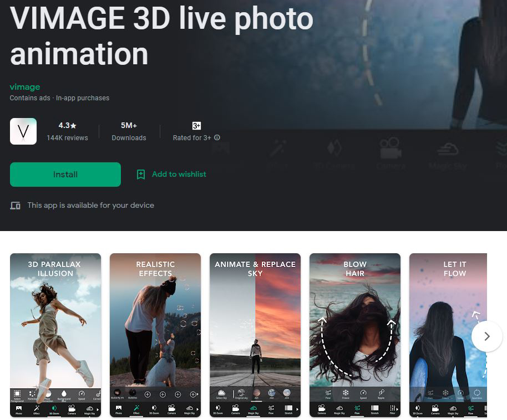Click the 3+ content rating badge

196,126
